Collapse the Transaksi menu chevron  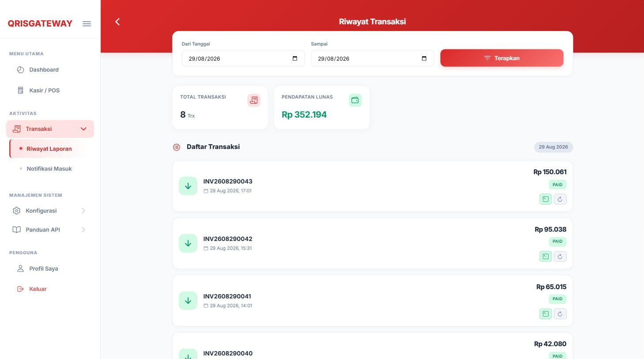pos(83,129)
